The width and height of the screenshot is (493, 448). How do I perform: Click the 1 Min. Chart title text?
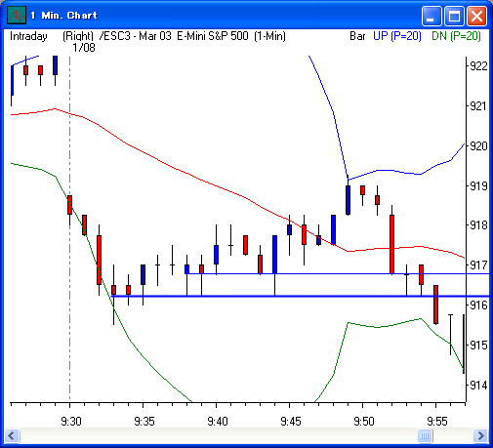pos(63,16)
